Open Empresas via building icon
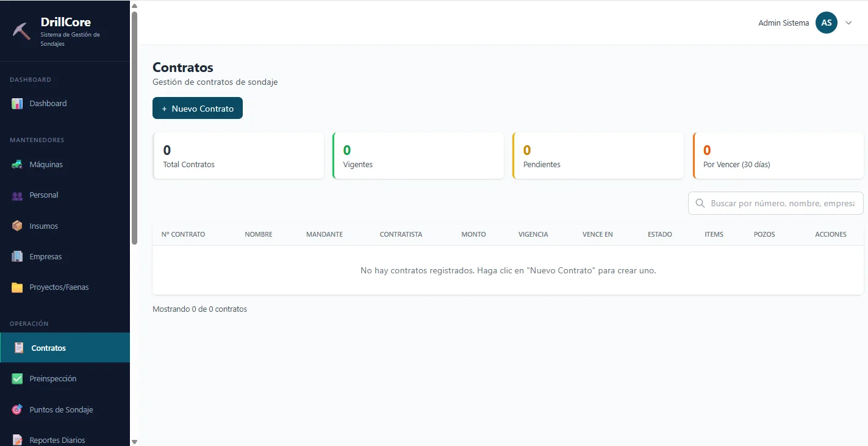 tap(17, 257)
